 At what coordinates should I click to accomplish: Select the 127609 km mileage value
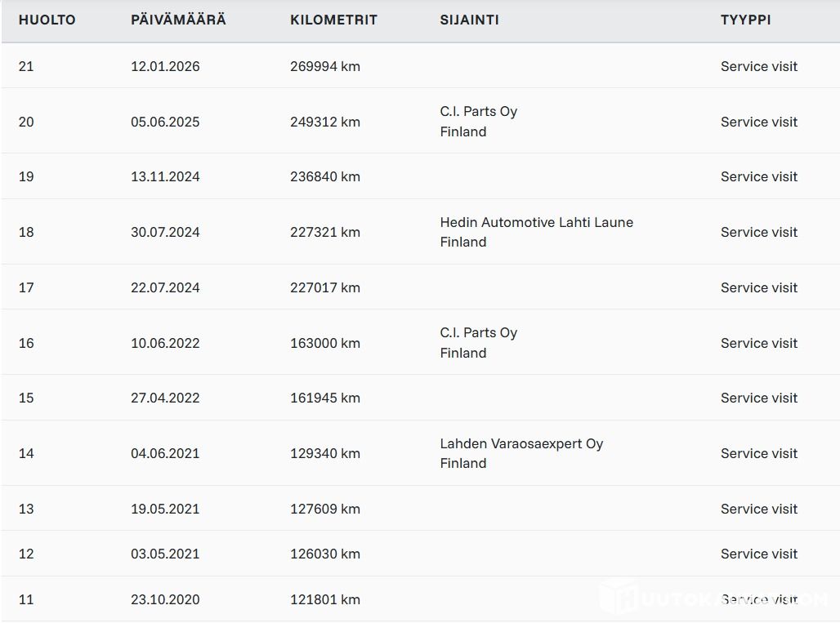click(x=324, y=509)
